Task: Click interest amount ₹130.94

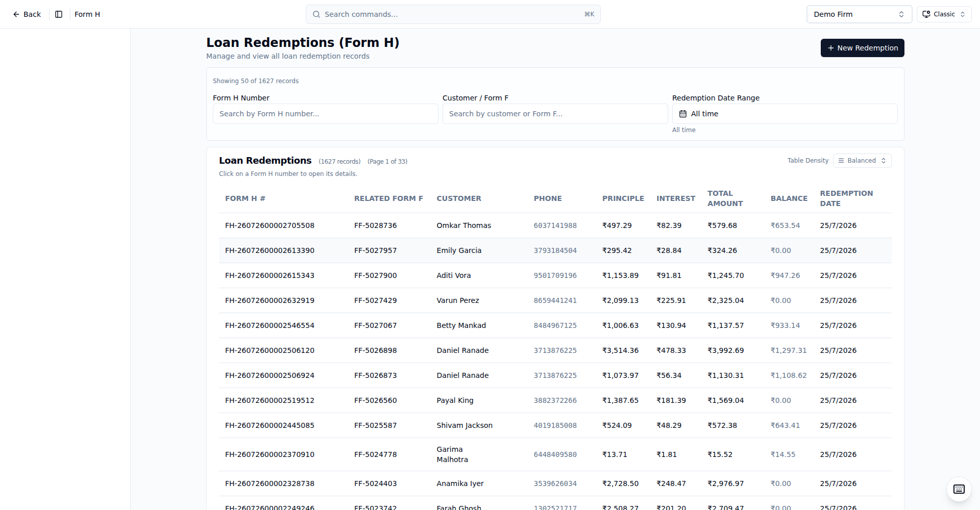Action: (x=671, y=325)
